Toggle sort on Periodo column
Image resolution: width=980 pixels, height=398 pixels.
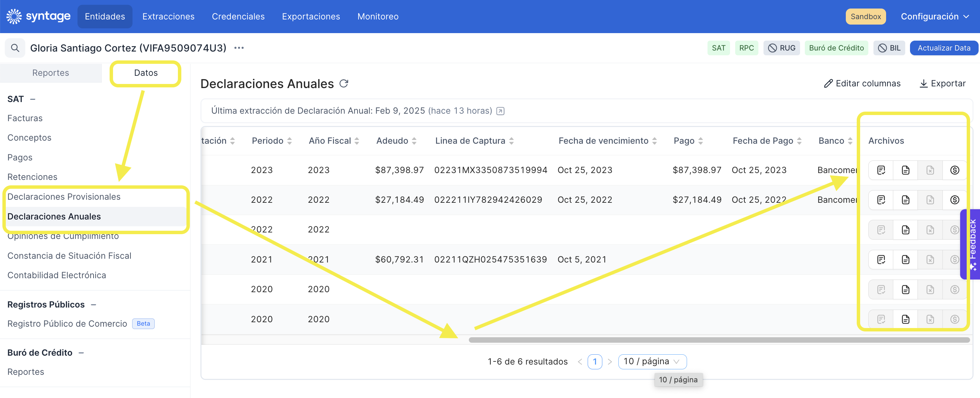pos(289,141)
